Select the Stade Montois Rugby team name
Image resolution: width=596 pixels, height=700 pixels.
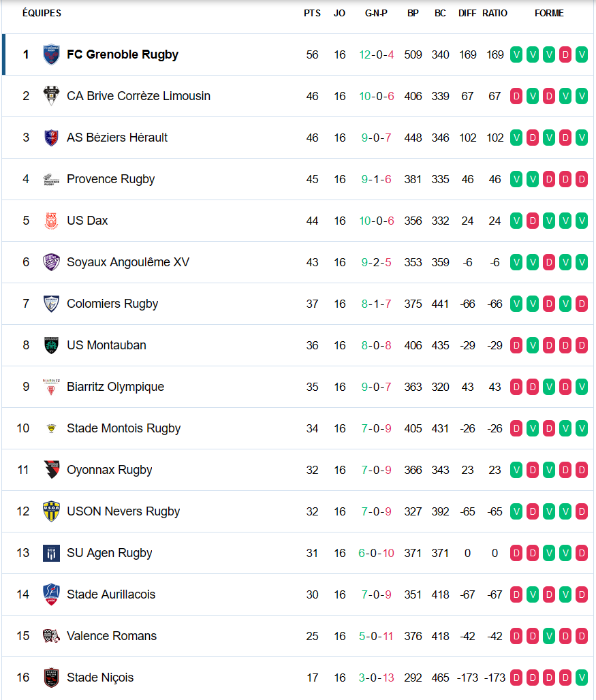124,428
